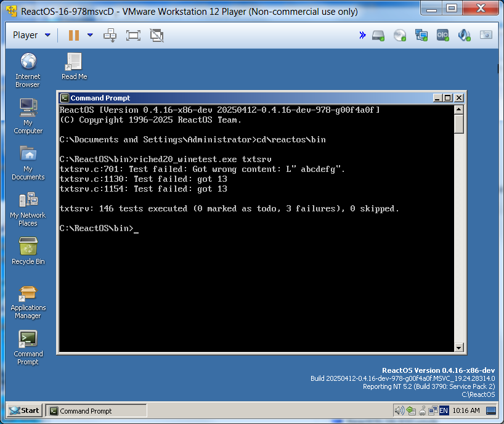Screen dimensions: 504x424
Task: Open power options dropdown arrow next to pause
Action: [x=90, y=35]
